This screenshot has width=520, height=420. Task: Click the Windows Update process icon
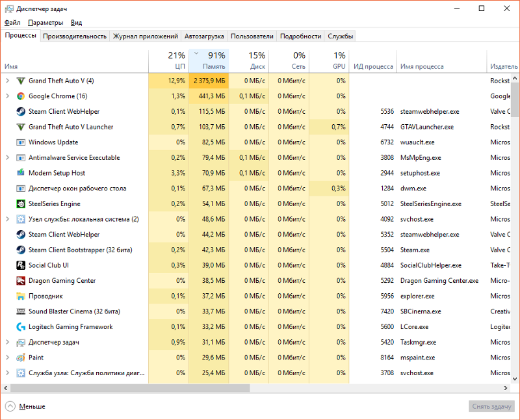(21, 142)
